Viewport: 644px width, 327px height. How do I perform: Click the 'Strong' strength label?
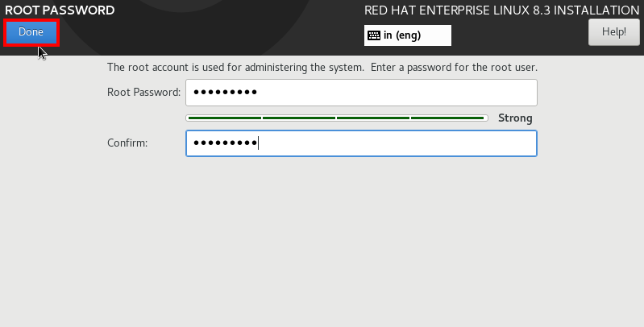point(515,118)
